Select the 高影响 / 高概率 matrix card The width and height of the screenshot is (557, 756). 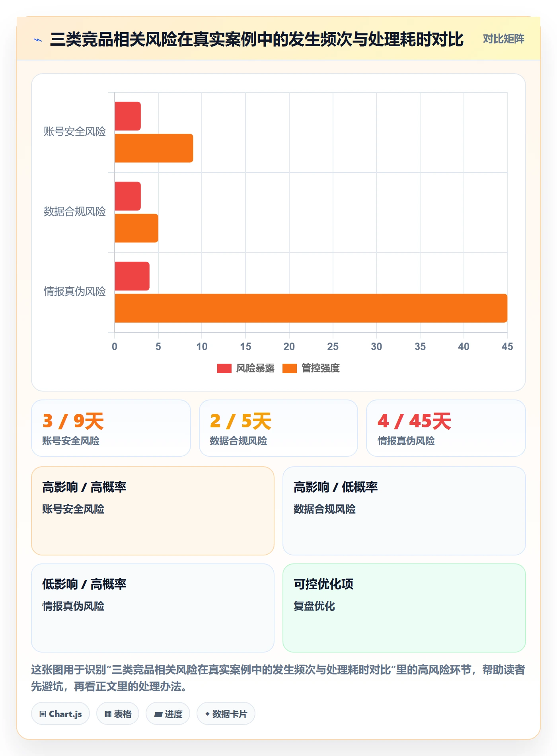(153, 511)
